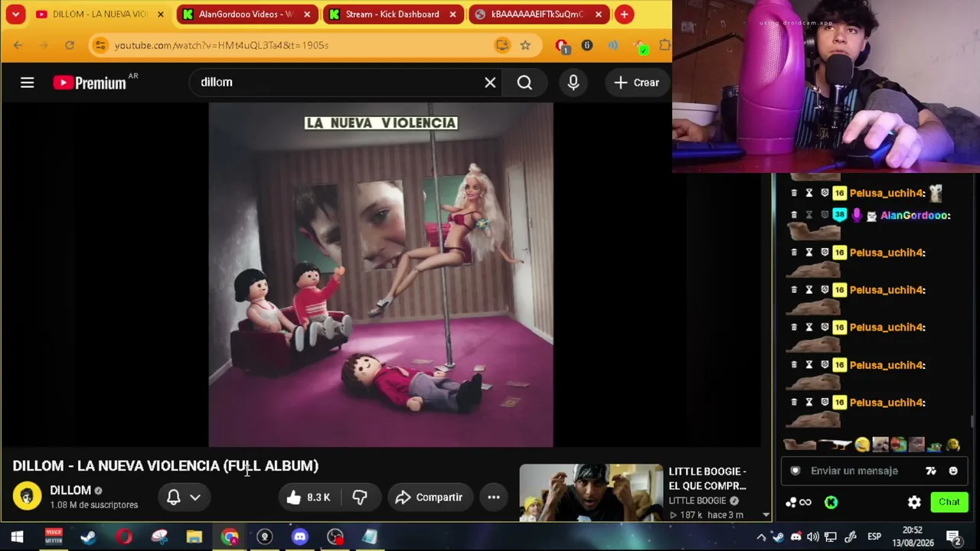Clear the 'dillom' search text
Screen dimensions: 980x551
pos(490,83)
